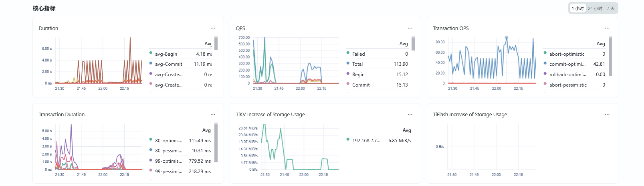Click the commit-optimistic legend entry
This screenshot has width=644, height=186.
tap(567, 64)
